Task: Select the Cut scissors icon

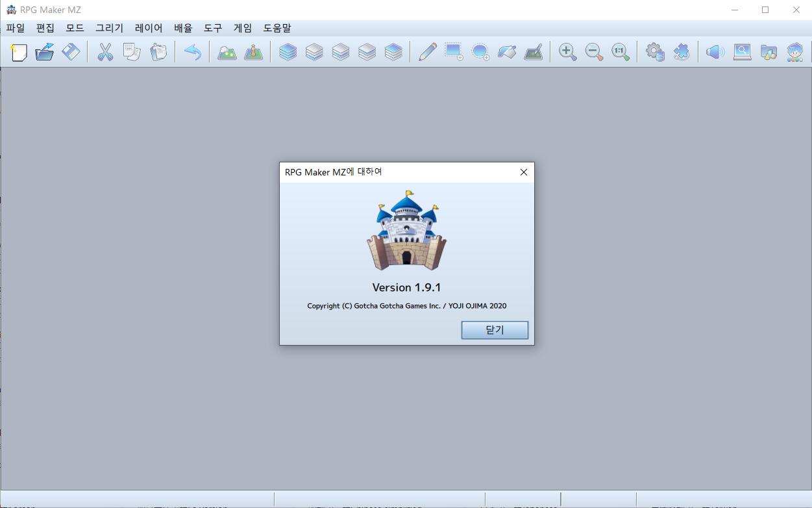Action: pos(105,52)
